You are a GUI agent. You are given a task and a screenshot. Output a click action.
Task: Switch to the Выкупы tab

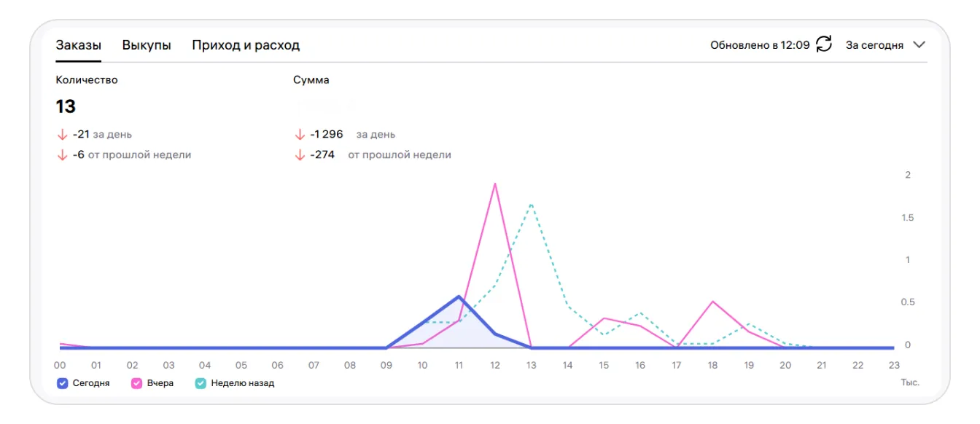click(x=147, y=45)
